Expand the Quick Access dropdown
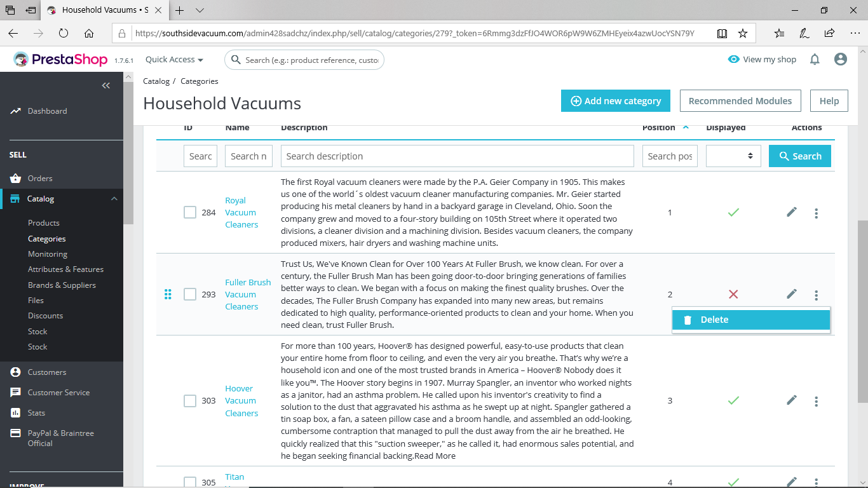868x488 pixels. click(x=174, y=60)
